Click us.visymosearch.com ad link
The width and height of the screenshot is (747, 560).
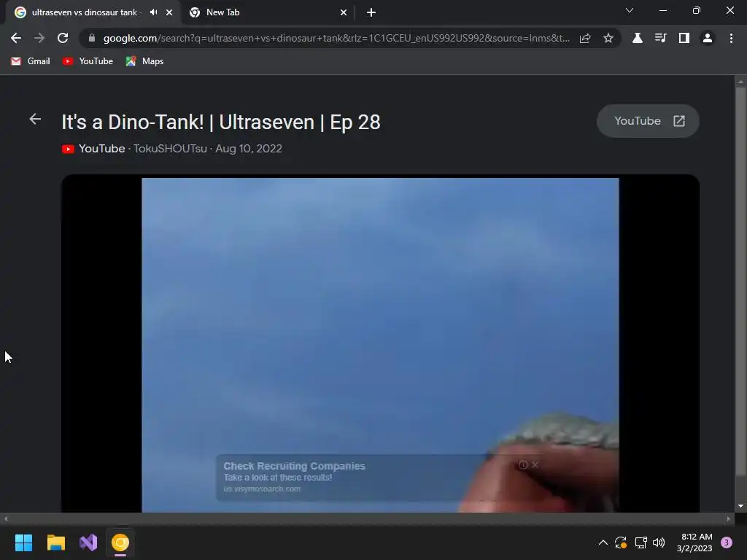tap(262, 489)
